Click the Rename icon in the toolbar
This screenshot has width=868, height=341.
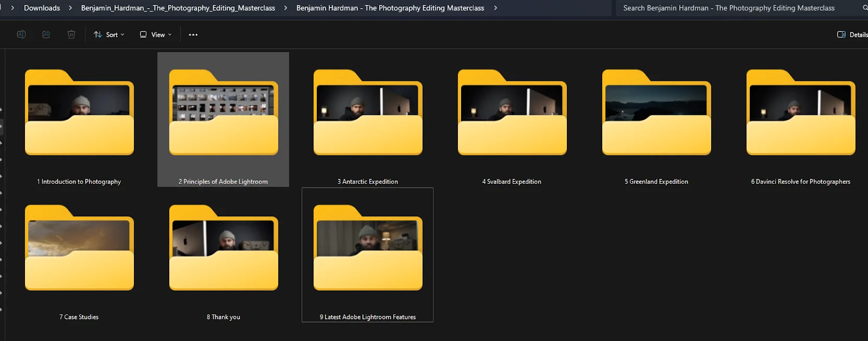pyautogui.click(x=21, y=35)
